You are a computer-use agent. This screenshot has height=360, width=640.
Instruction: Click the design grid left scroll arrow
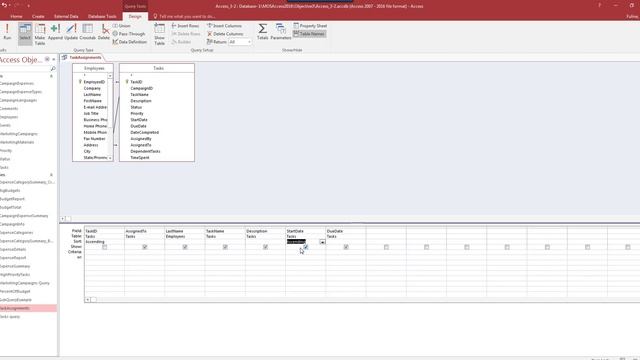click(x=87, y=300)
